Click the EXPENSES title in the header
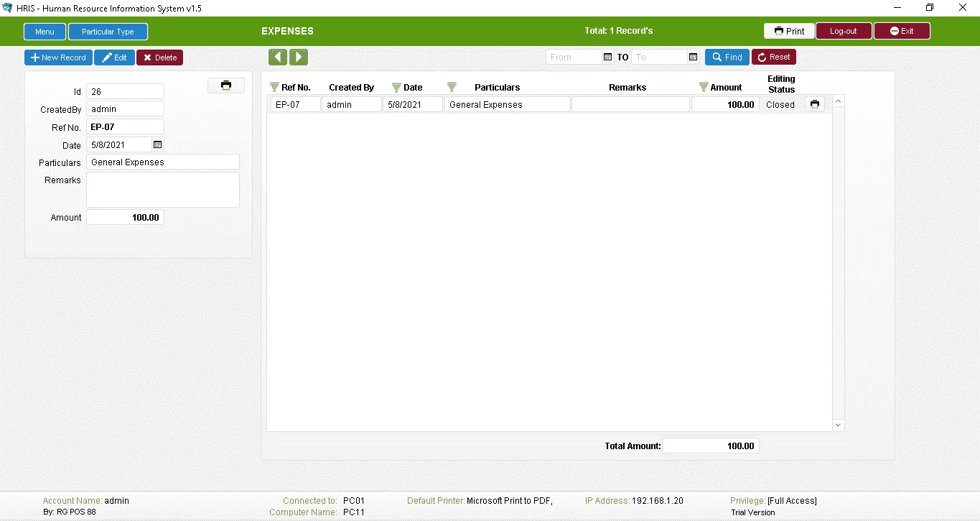Screen dimensions: 980x521 coord(287,32)
